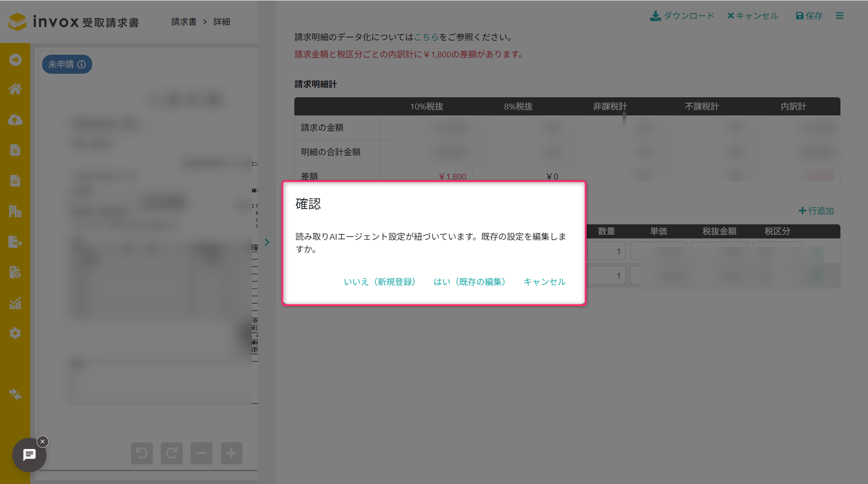The image size is (868, 484).
Task: Click the invox logo
Action: point(74,22)
